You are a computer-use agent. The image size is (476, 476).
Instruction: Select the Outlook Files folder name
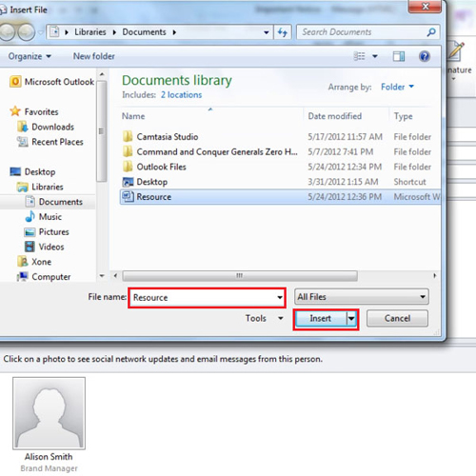click(x=161, y=167)
